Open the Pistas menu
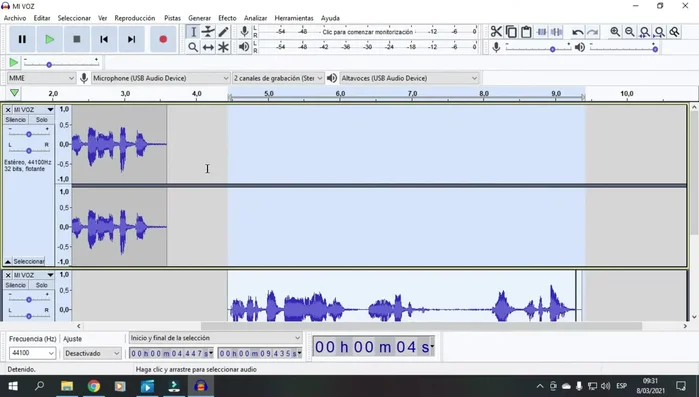The width and height of the screenshot is (699, 397). (173, 18)
